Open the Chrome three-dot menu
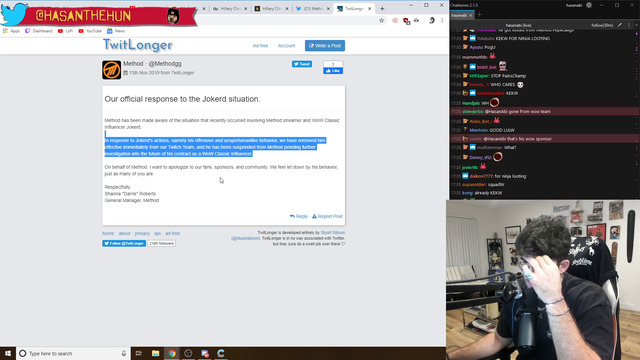The width and height of the screenshot is (640, 360). (x=442, y=20)
